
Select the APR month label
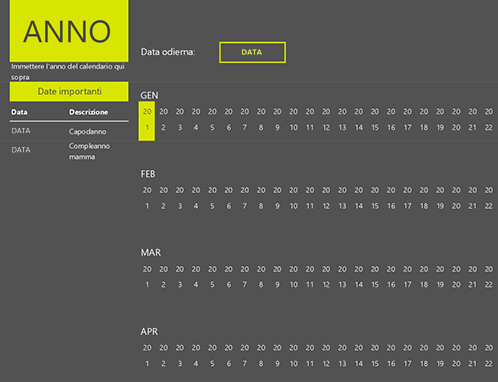pyautogui.click(x=149, y=332)
